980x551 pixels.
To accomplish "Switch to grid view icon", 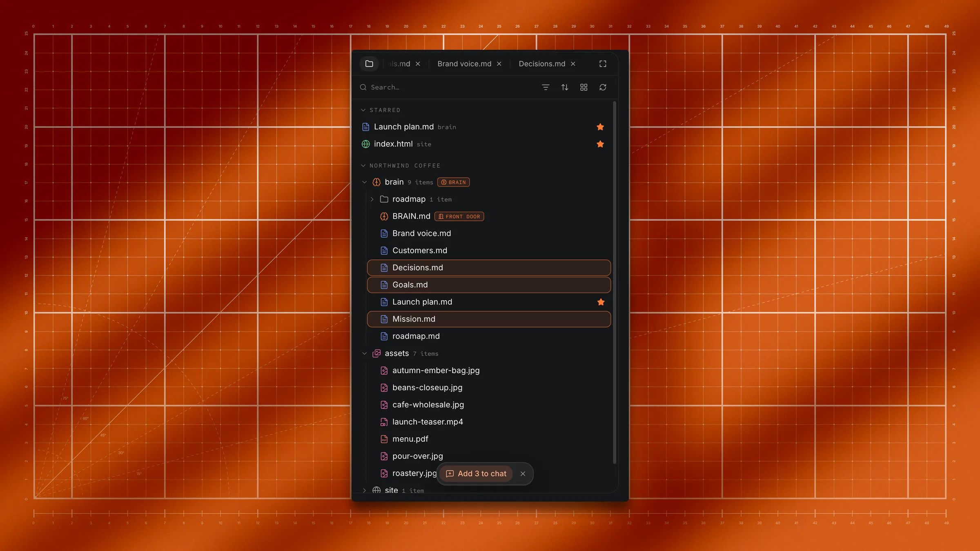I will coord(584,87).
